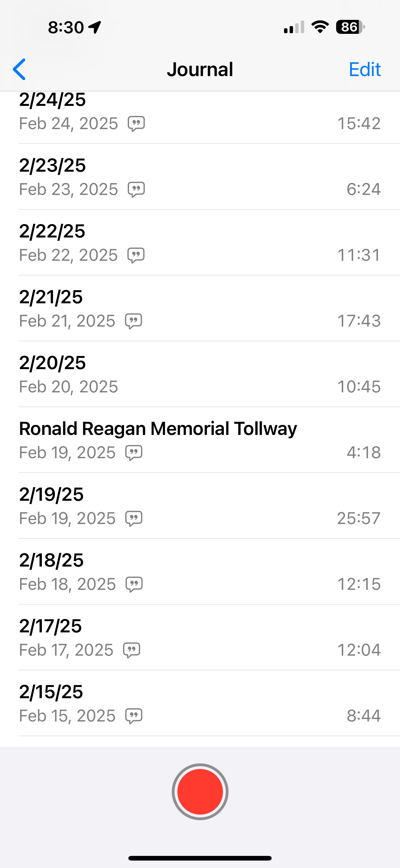Tap transcript icon for Feb 21 recording

point(133,321)
